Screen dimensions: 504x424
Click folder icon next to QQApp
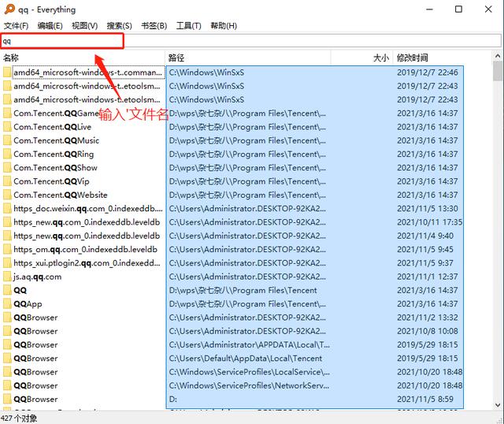pyautogui.click(x=7, y=304)
